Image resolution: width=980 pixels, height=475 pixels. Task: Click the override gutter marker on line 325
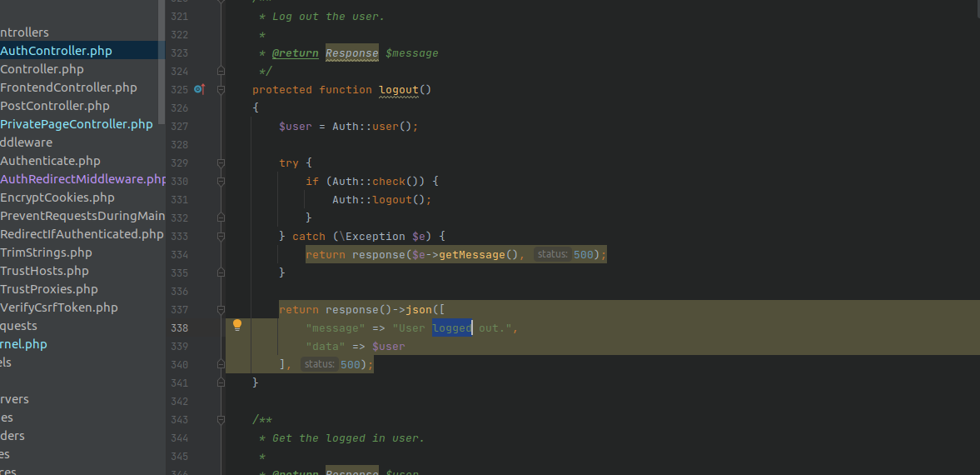[x=199, y=89]
